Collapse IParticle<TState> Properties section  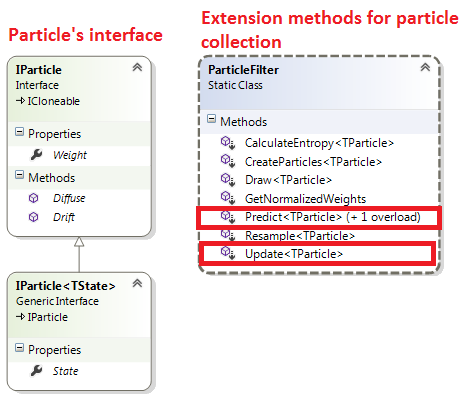click(20, 348)
